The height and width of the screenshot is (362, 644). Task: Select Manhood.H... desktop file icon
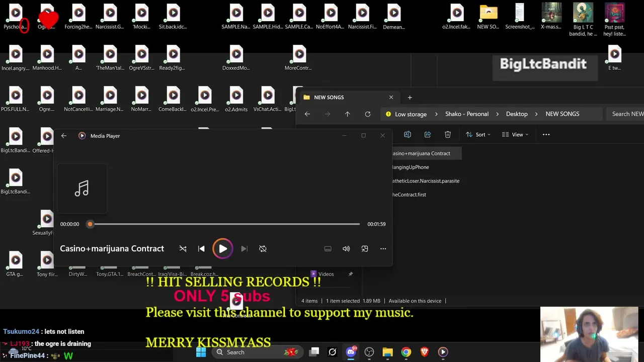[x=47, y=58]
